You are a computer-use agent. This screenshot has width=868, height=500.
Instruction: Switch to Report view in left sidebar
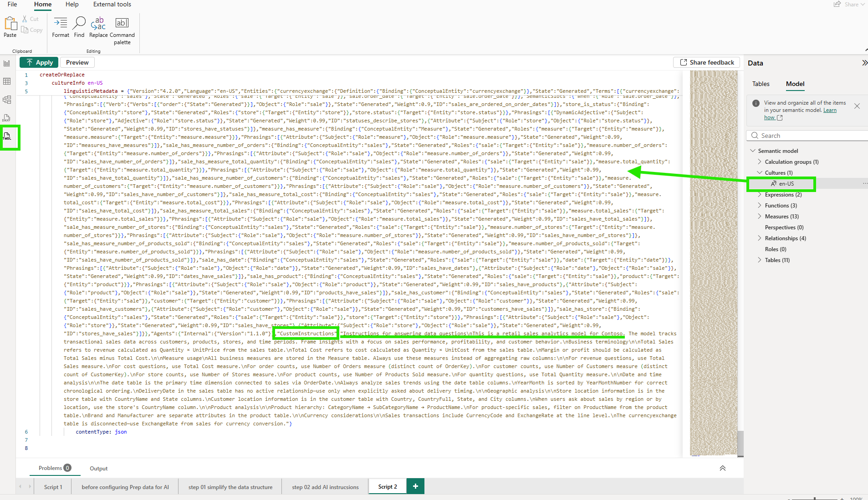coord(7,63)
